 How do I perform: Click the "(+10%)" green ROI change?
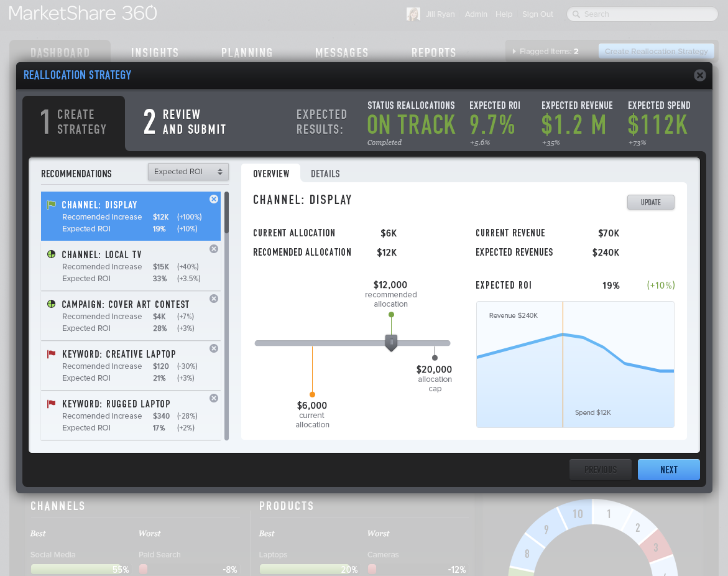click(661, 286)
